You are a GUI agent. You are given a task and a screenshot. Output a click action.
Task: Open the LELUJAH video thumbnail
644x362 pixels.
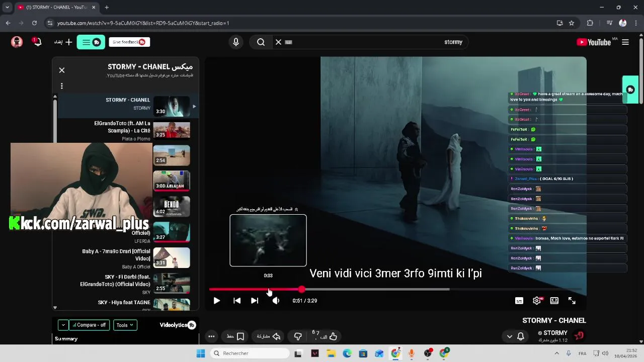click(x=172, y=180)
